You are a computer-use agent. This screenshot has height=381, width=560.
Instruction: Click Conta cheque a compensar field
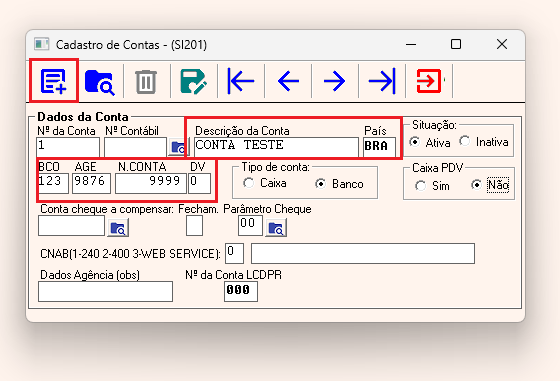coord(71,225)
